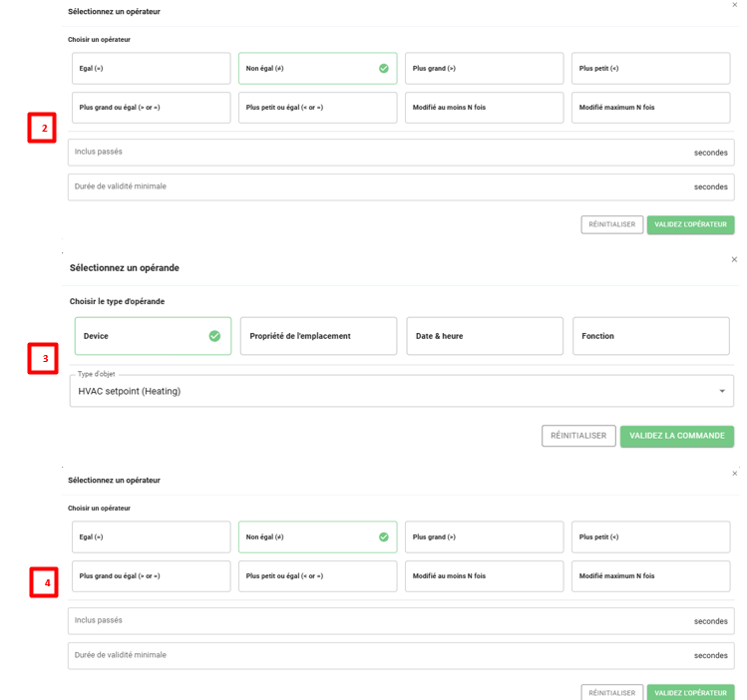The image size is (747, 700).
Task: Click the checkmark on Non égal in panel 2
Action: click(384, 69)
